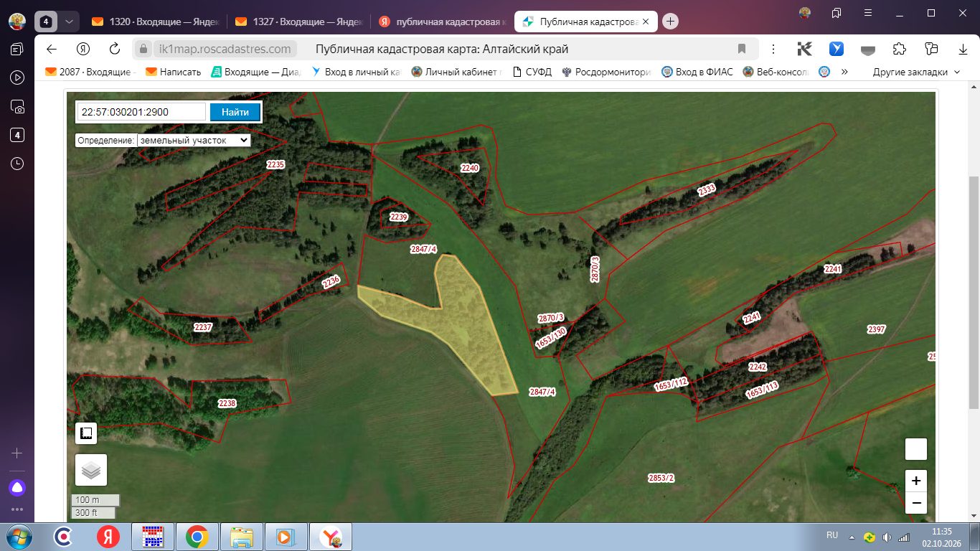Image resolution: width=980 pixels, height=551 pixels.
Task: Click parcel label 1653/112 on map
Action: [672, 384]
